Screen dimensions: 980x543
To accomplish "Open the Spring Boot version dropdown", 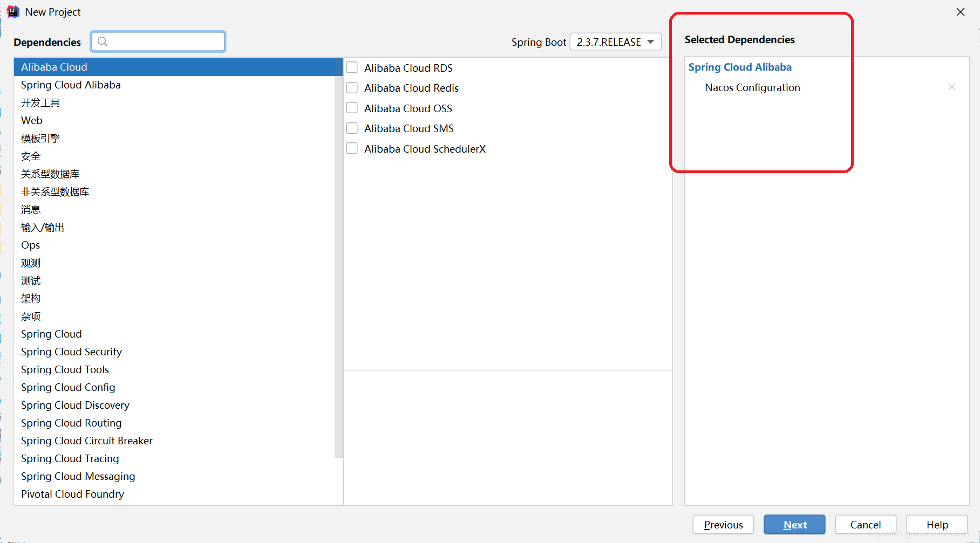I will pos(616,42).
